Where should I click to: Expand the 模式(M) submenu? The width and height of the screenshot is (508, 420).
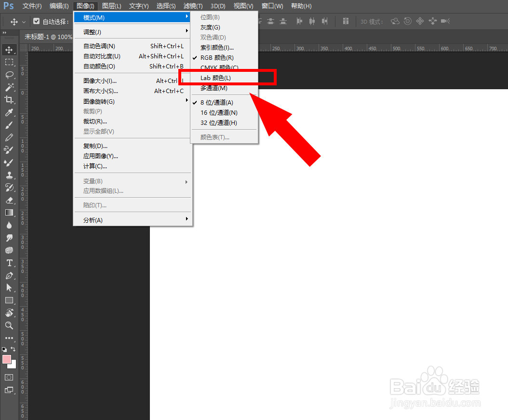coord(133,17)
